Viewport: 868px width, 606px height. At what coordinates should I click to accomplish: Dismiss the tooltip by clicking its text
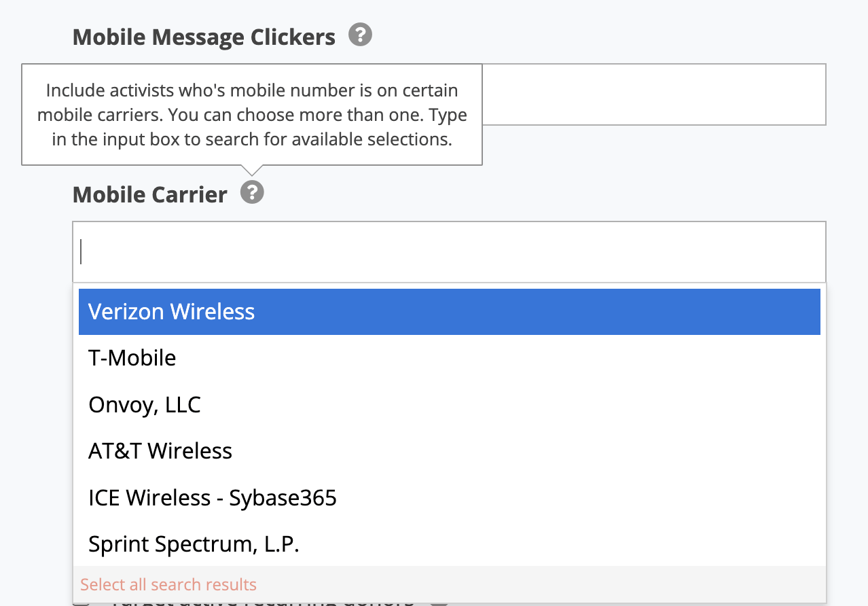252,115
